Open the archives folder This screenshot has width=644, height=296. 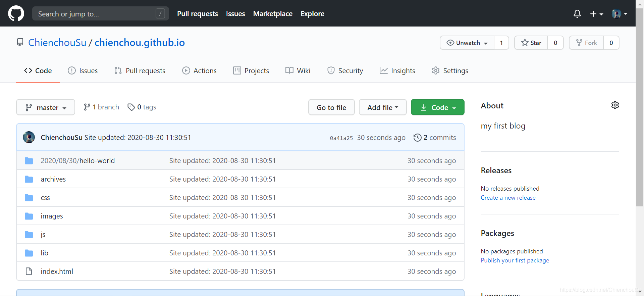53,179
